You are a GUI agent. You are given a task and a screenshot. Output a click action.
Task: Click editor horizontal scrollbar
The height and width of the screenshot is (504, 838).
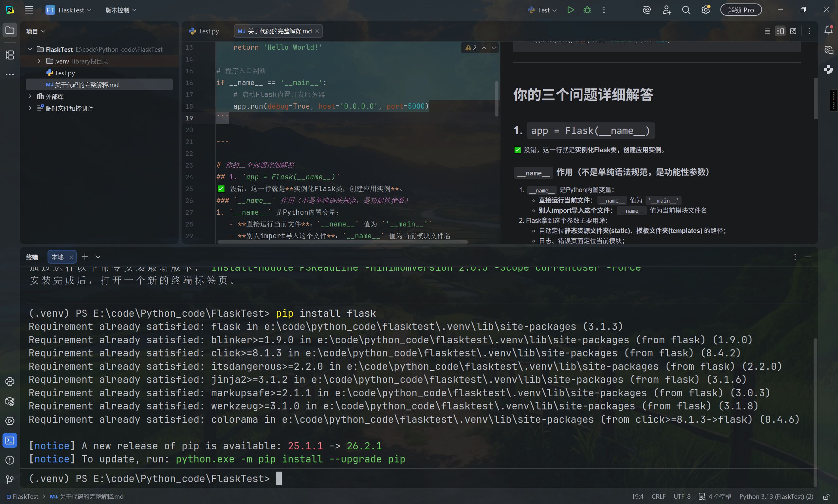[x=342, y=242]
